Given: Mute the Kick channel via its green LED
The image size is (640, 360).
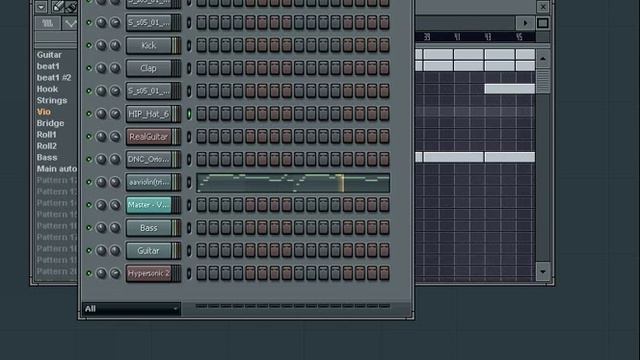Looking at the screenshot, I should click(89, 45).
